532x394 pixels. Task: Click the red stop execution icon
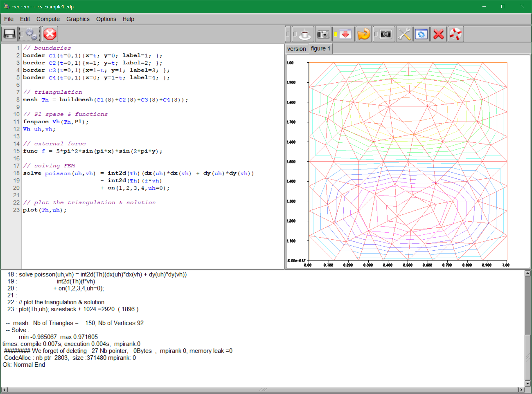50,34
